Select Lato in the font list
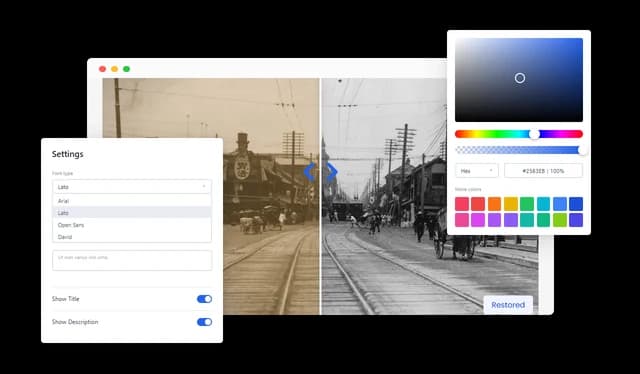This screenshot has width=640, height=374. point(132,213)
